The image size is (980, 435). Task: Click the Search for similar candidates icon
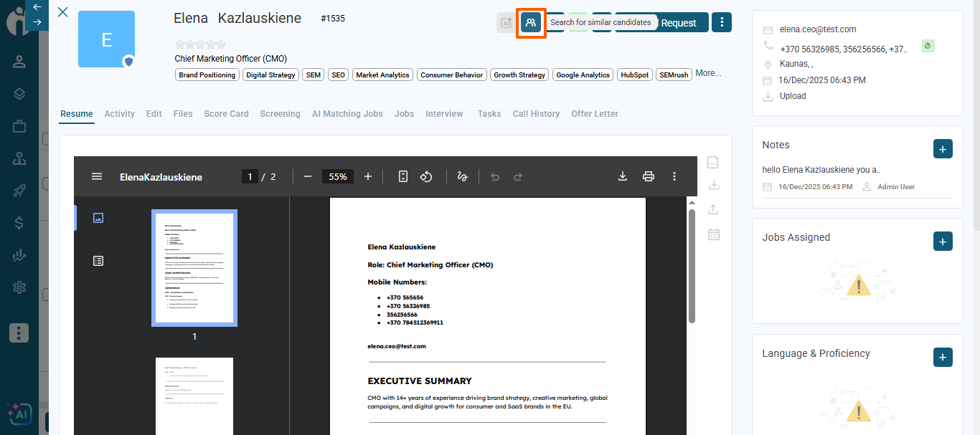[531, 23]
